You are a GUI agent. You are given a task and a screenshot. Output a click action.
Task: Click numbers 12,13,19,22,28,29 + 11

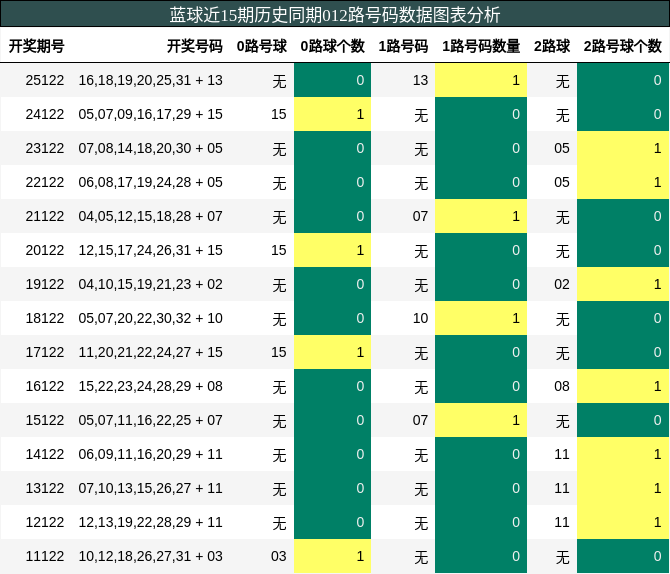click(x=150, y=522)
